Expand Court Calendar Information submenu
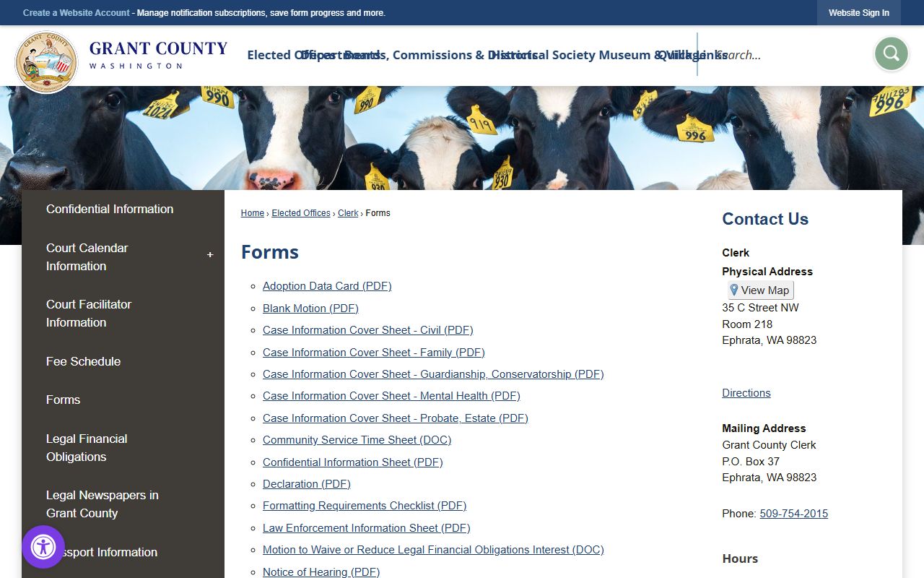The width and height of the screenshot is (924, 578). 210,255
